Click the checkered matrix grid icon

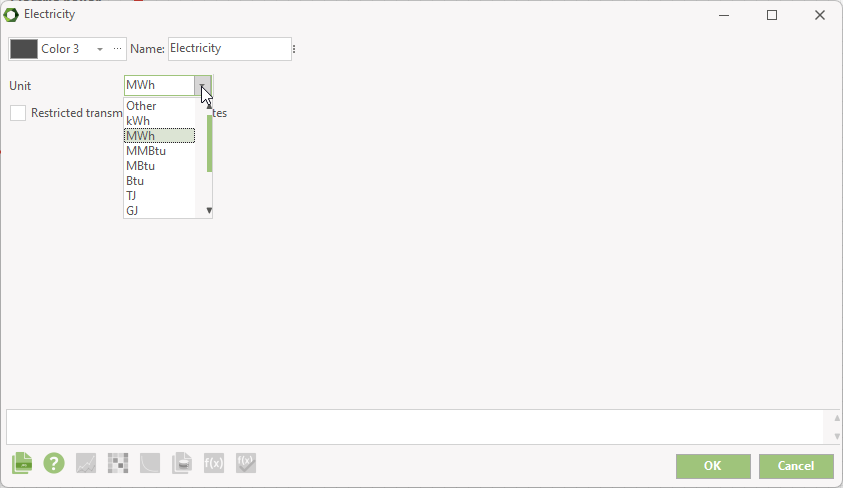tap(118, 463)
